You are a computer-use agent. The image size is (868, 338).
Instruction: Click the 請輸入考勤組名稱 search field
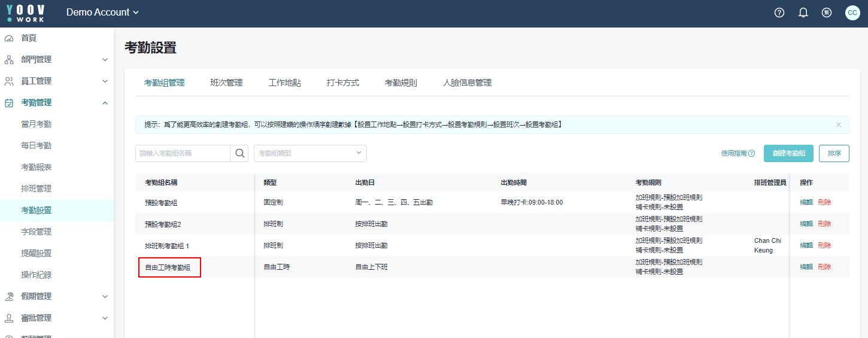pos(183,153)
